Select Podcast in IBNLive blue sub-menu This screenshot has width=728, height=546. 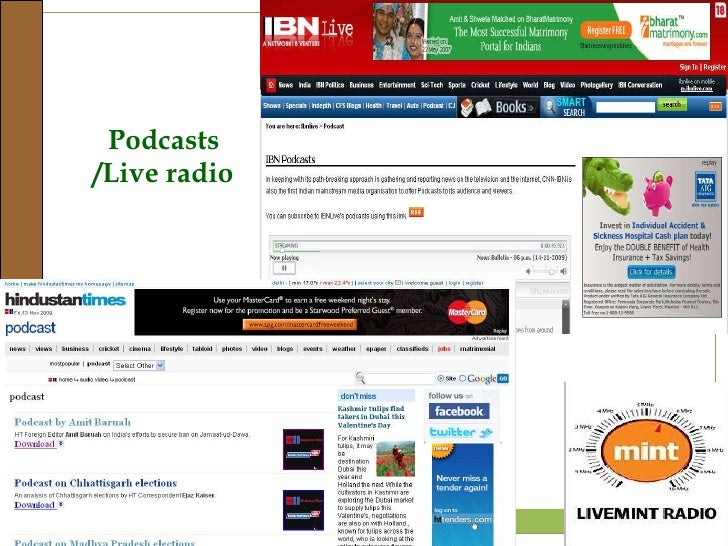point(433,106)
